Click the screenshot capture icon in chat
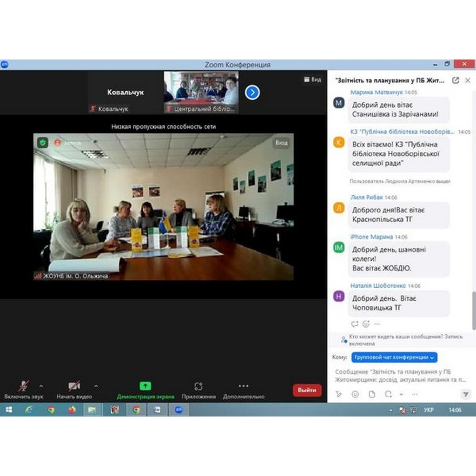 click(x=388, y=394)
